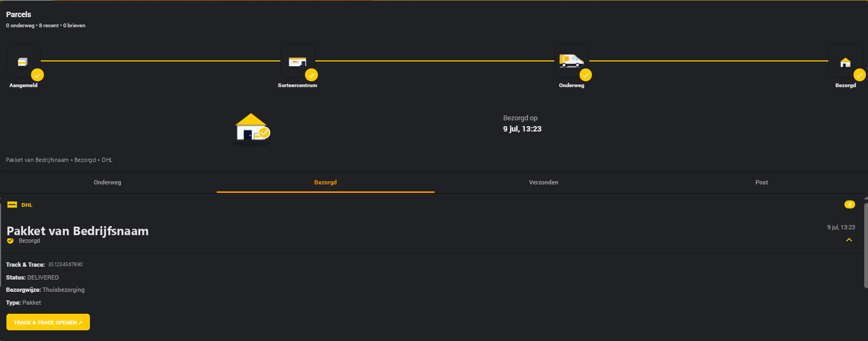Open the Verzonden tab
This screenshot has width=868, height=341.
[x=544, y=182]
